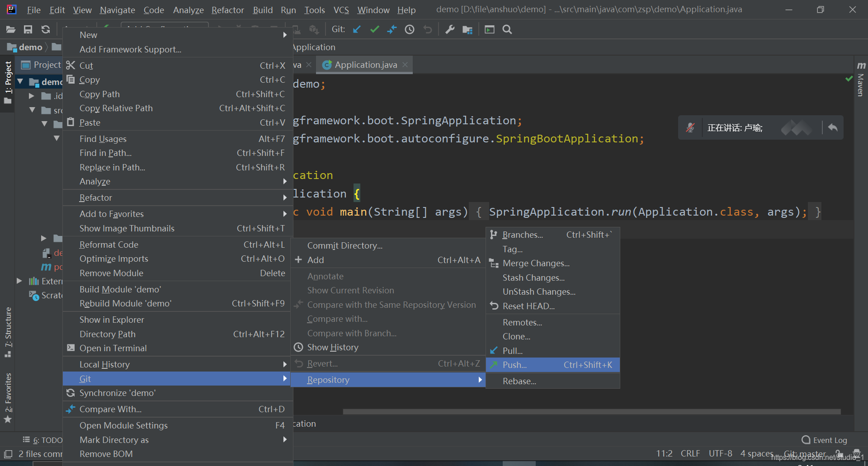
Task: Click the 4 spaces indent widget
Action: coord(757,453)
